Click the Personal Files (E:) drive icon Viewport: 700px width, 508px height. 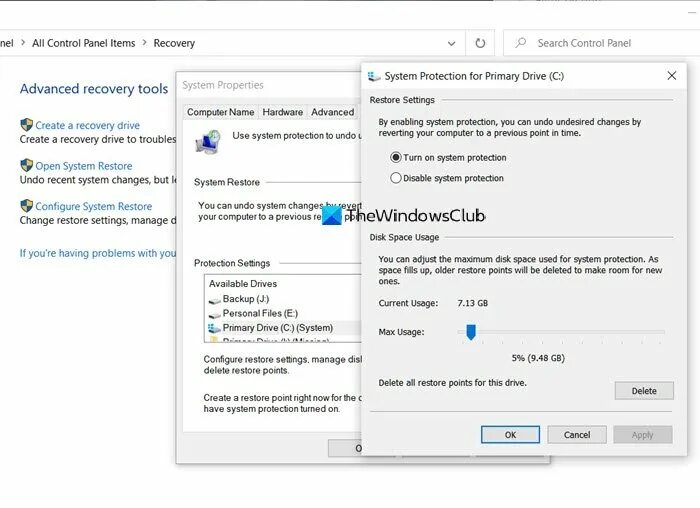[215, 314]
